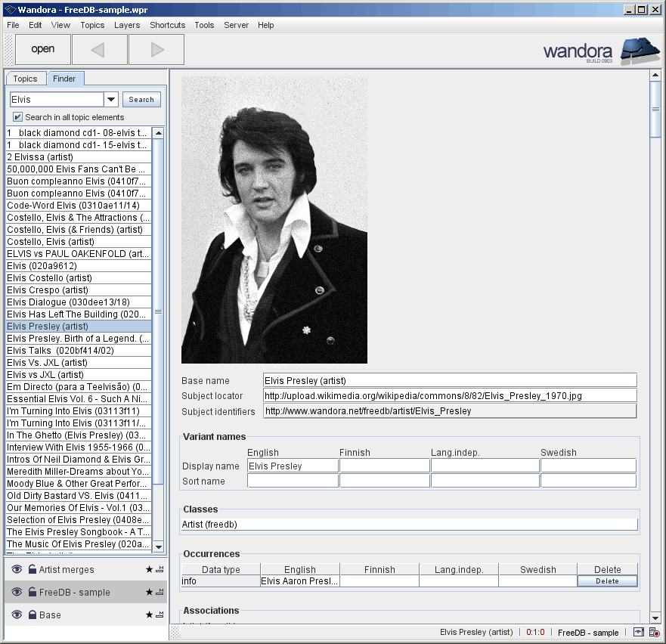Delete the info occurrence row
This screenshot has width=666, height=644.
pyautogui.click(x=607, y=581)
